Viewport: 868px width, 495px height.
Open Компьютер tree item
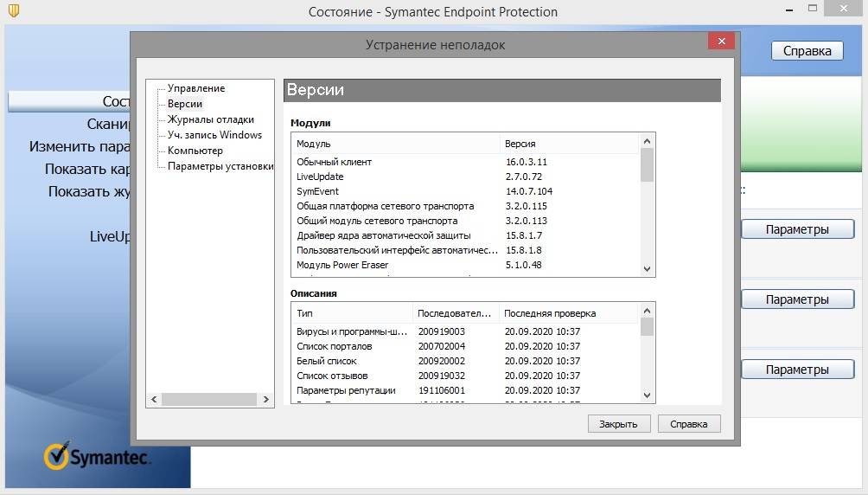(195, 151)
